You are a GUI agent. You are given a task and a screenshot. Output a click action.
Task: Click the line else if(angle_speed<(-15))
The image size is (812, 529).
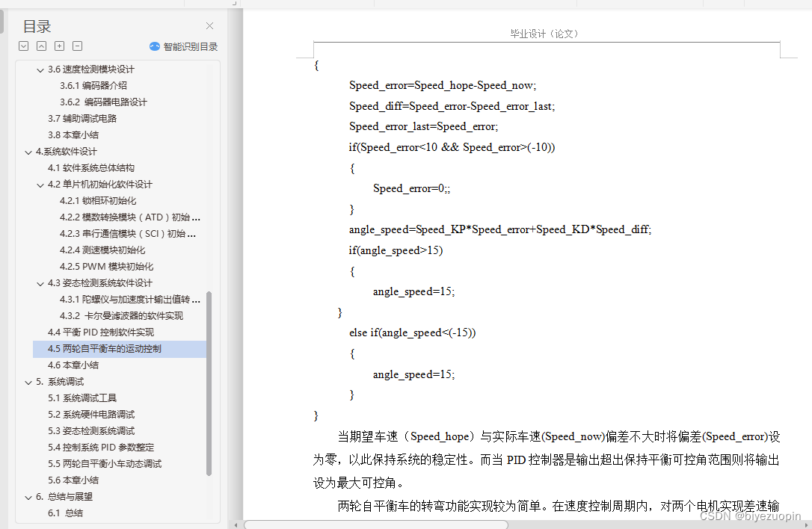click(x=412, y=332)
